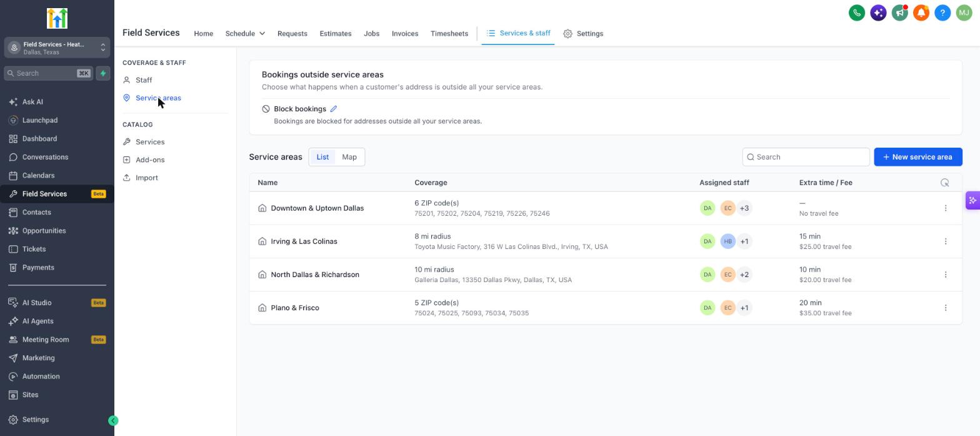The height and width of the screenshot is (436, 980).
Task: Open the phone dialer icon
Action: pos(857,13)
